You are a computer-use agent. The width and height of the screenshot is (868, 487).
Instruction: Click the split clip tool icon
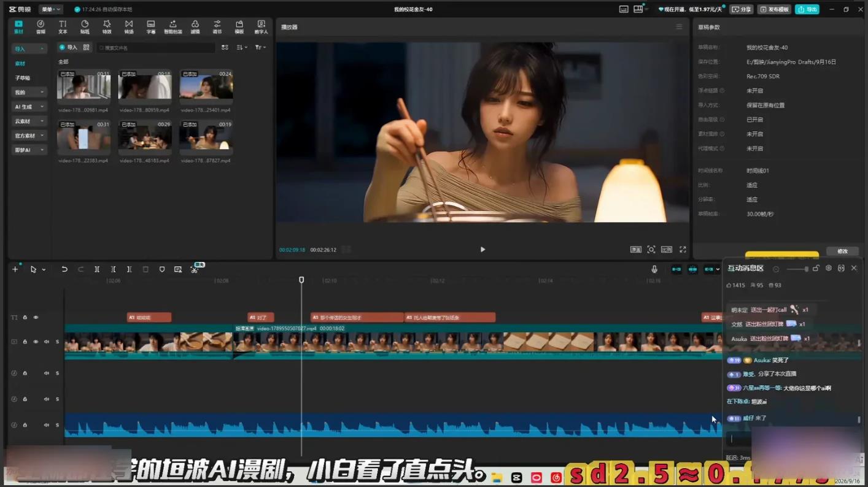pos(97,269)
